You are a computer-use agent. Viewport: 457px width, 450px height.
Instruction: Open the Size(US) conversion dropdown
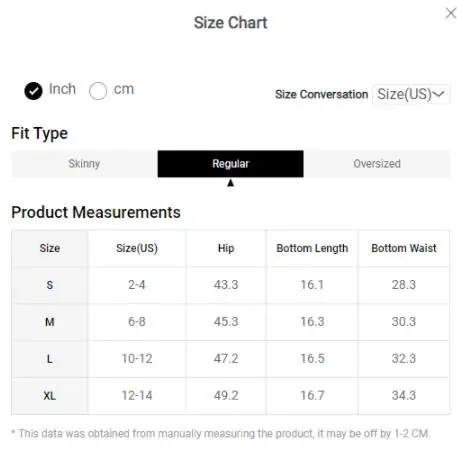coord(411,94)
